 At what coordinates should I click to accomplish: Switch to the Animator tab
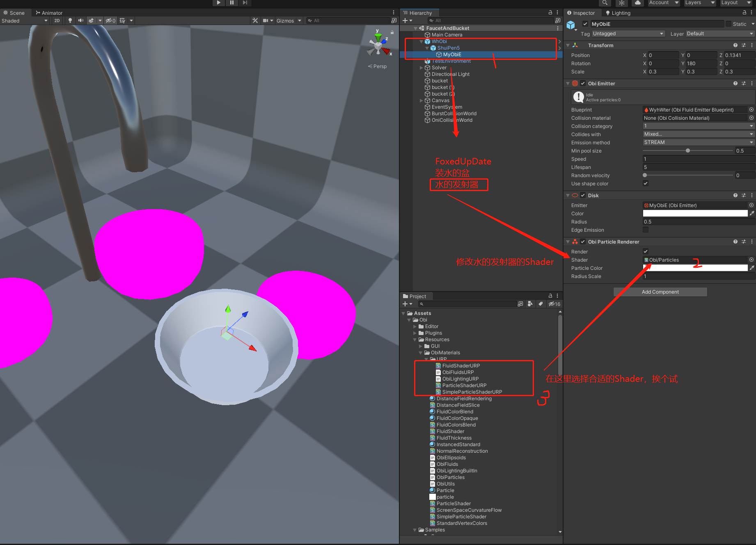(x=49, y=13)
